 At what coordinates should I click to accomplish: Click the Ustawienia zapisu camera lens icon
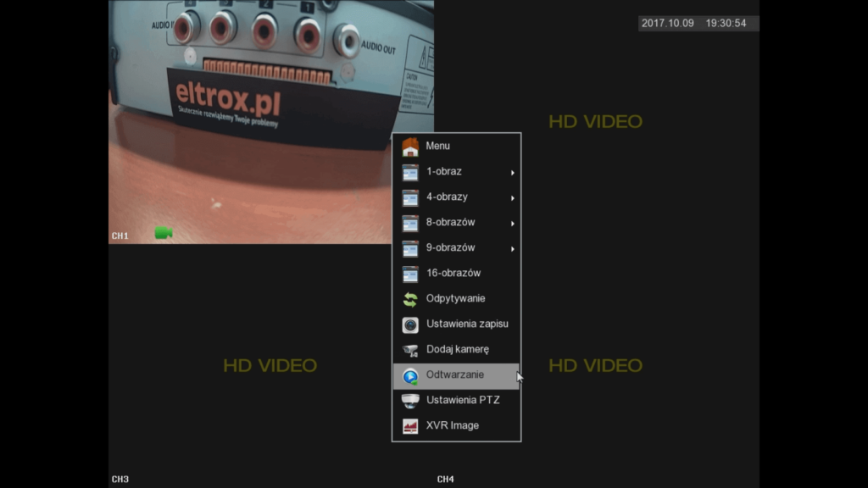tap(410, 324)
